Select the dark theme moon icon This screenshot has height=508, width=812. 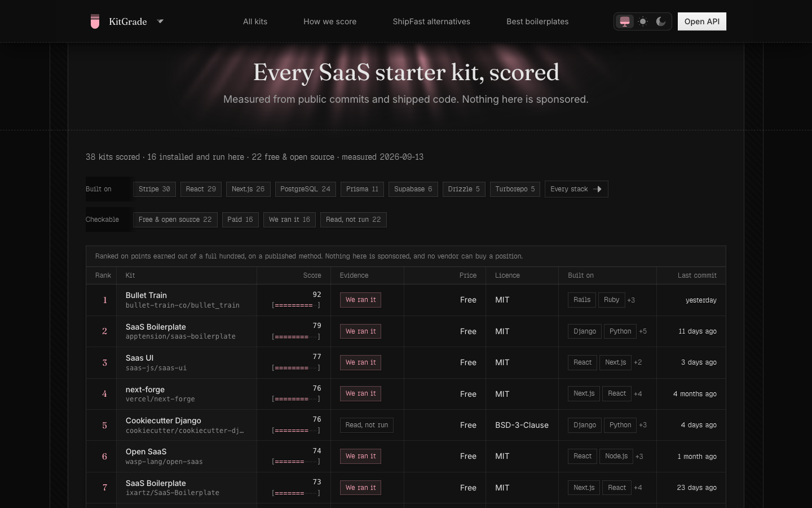pyautogui.click(x=661, y=21)
